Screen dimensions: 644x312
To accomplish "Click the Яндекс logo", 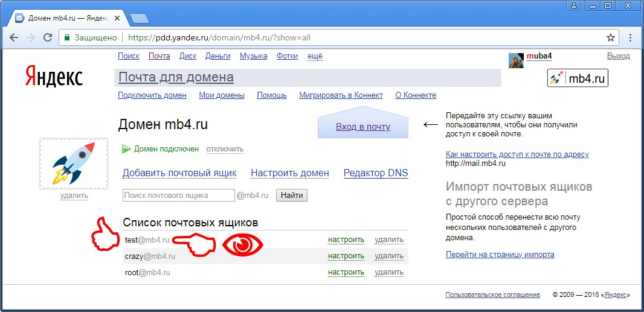I will pos(54,77).
